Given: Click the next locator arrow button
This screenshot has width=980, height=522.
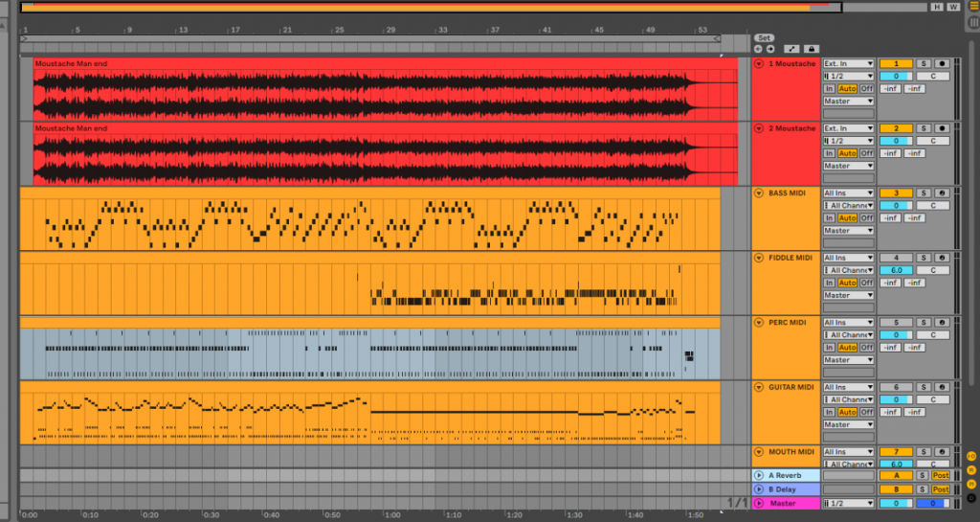Looking at the screenshot, I should click(770, 48).
